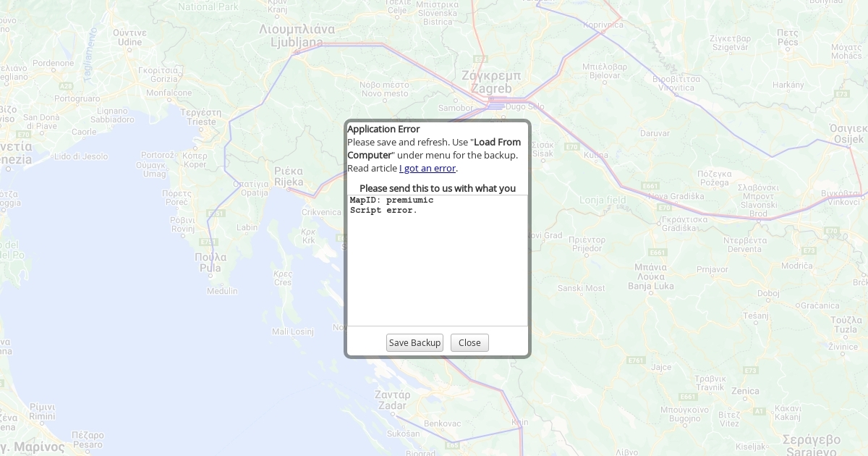Viewport: 868px width, 456px height.
Task: Click the Umag town label on map
Action: click(x=155, y=169)
